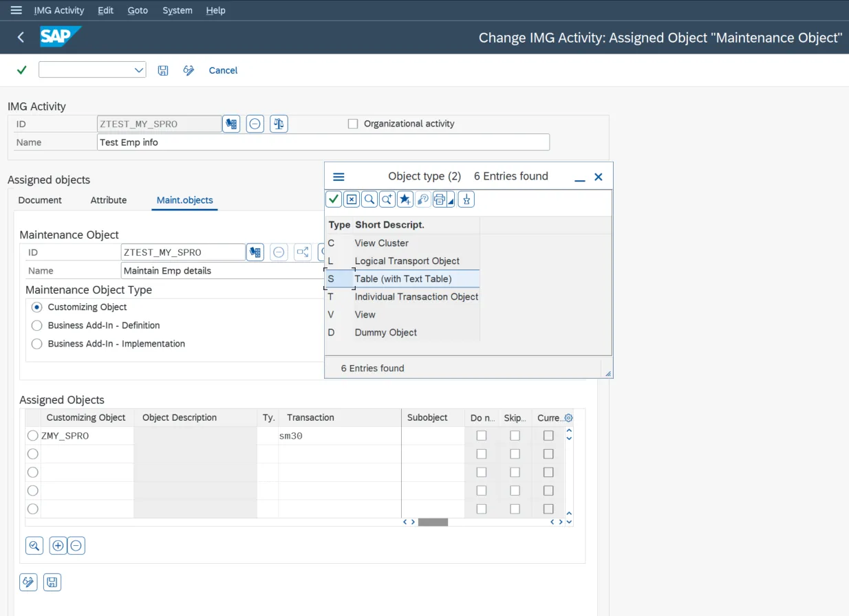The image size is (849, 616).
Task: Check the Skip box for ZMY_SPRO row
Action: 514,435
